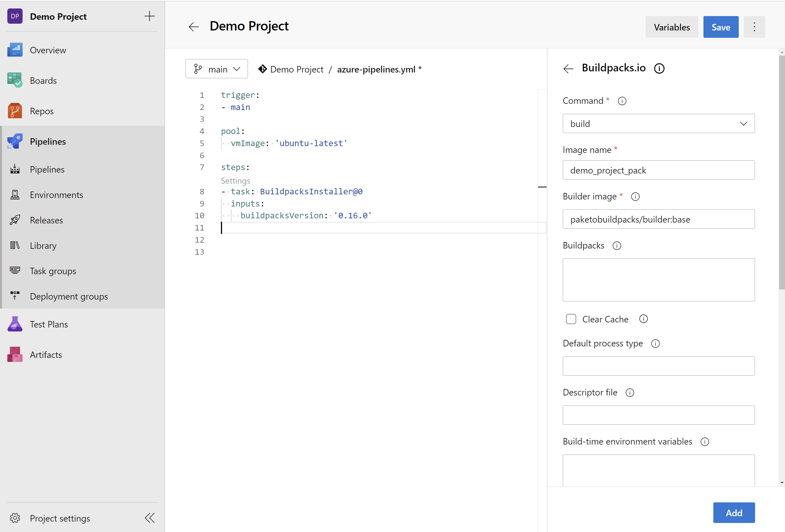
Task: Click the Demo Project breadcrumb link
Action: [297, 69]
